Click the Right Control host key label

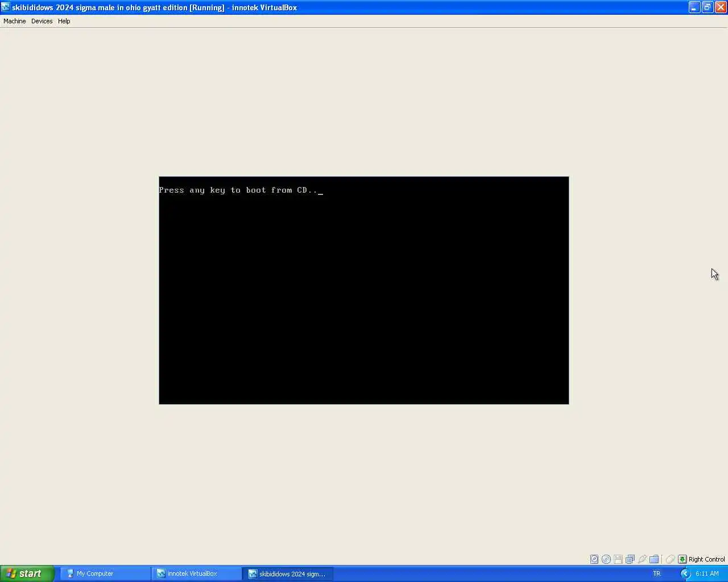click(706, 559)
